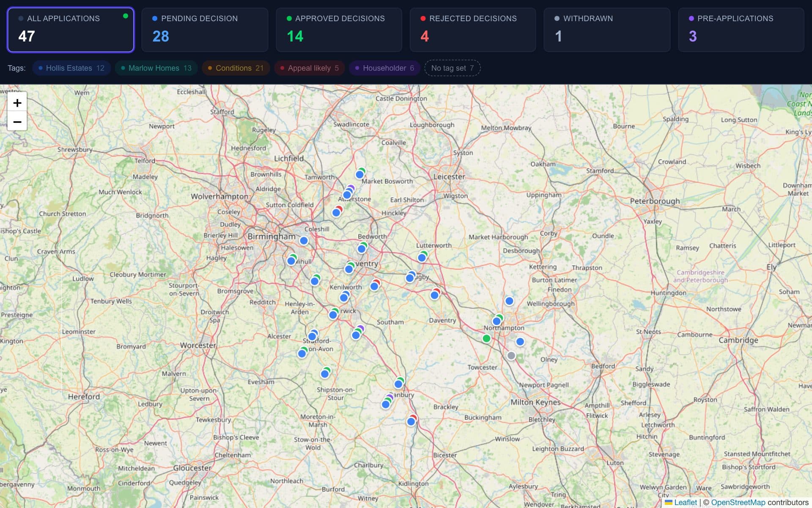Viewport: 812px width, 508px height.
Task: Click the marker cluster southwest of Southam
Action: click(x=356, y=335)
